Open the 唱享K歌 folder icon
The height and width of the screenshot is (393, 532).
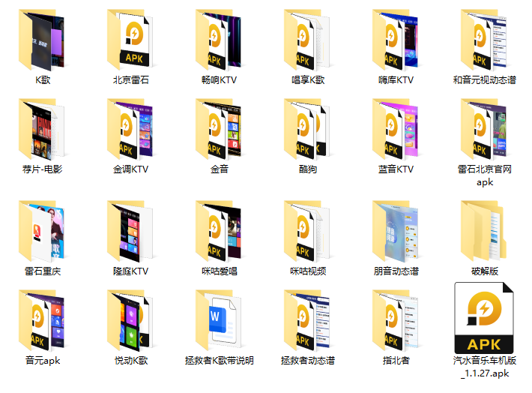pos(307,40)
